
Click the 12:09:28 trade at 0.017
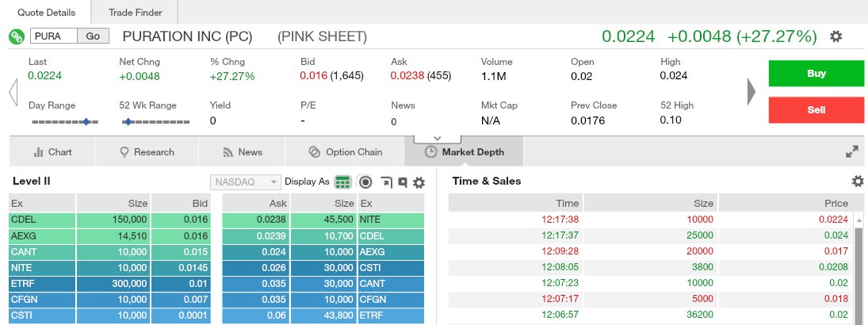pos(651,252)
